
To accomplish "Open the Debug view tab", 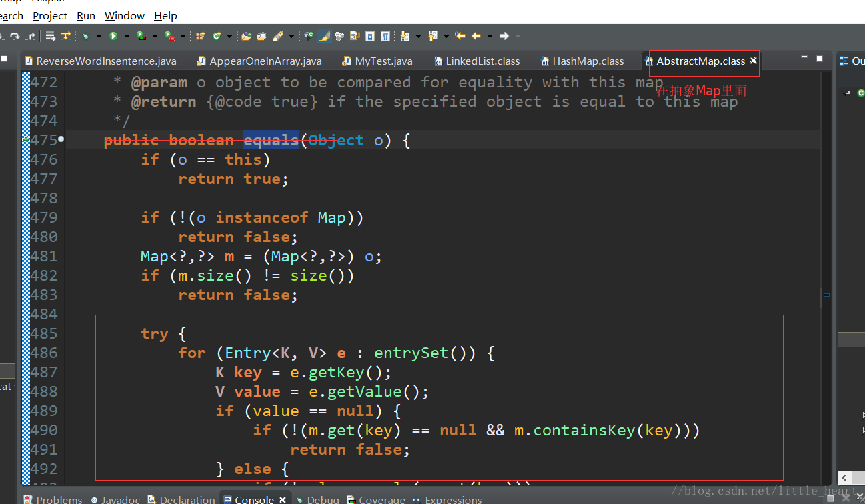I will coord(318,499).
